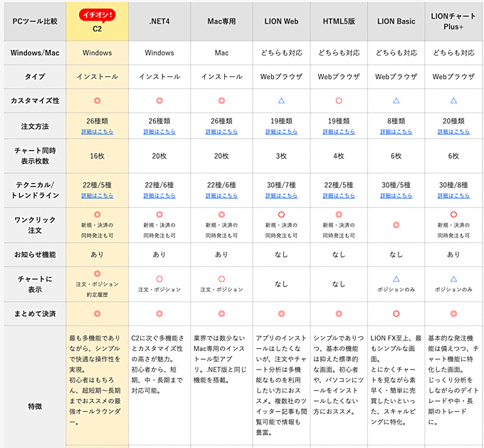Click the 4枚 cell for HTML5版
This screenshot has height=448, width=484.
pyautogui.click(x=339, y=156)
